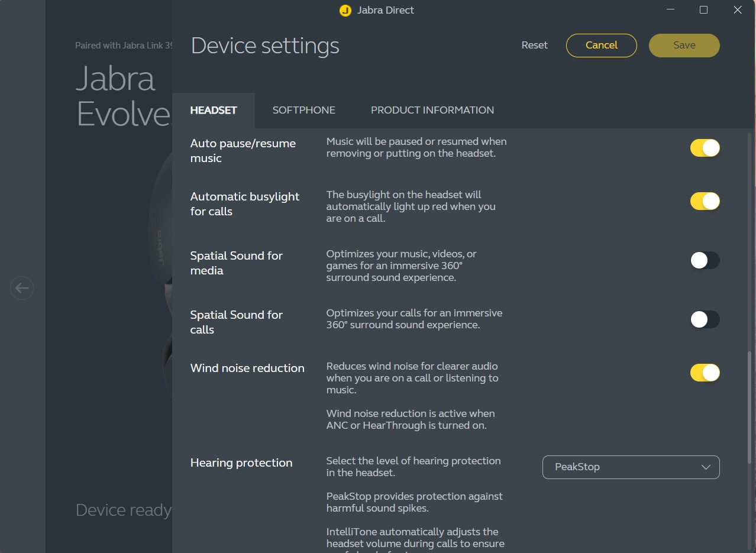Switch off Wind noise reduction
The image size is (756, 553).
point(705,373)
